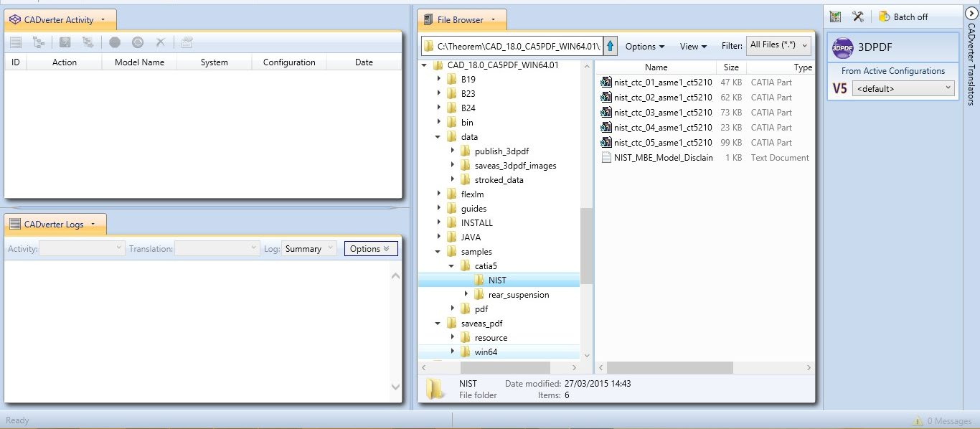Click the circular refresh icon in Activity toolbar
980x429 pixels.
pyautogui.click(x=138, y=43)
